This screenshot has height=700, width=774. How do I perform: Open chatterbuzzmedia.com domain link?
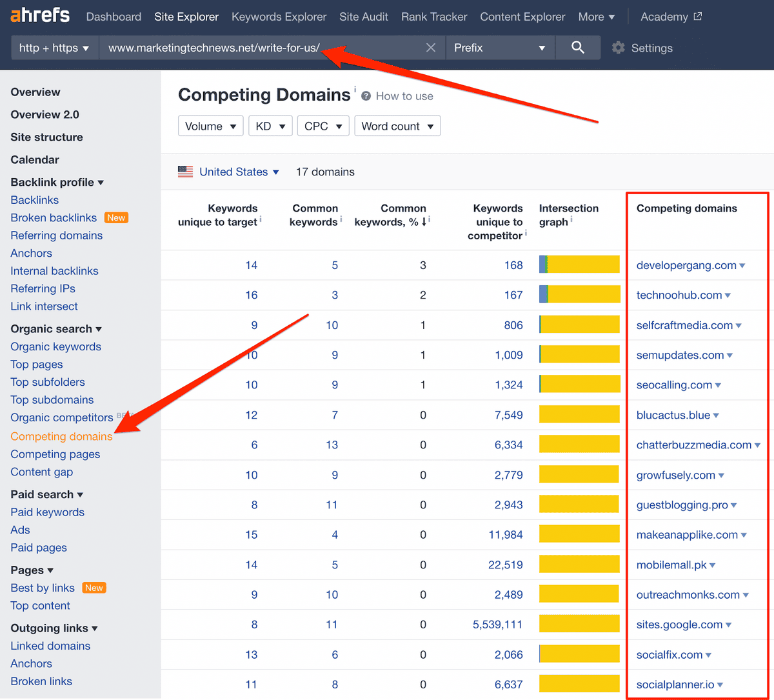pos(694,445)
